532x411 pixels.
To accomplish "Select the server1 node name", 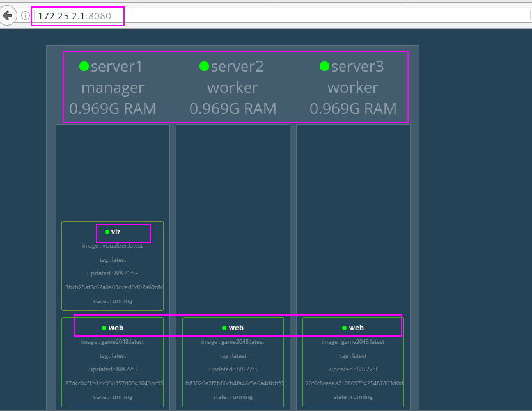I will (x=117, y=66).
